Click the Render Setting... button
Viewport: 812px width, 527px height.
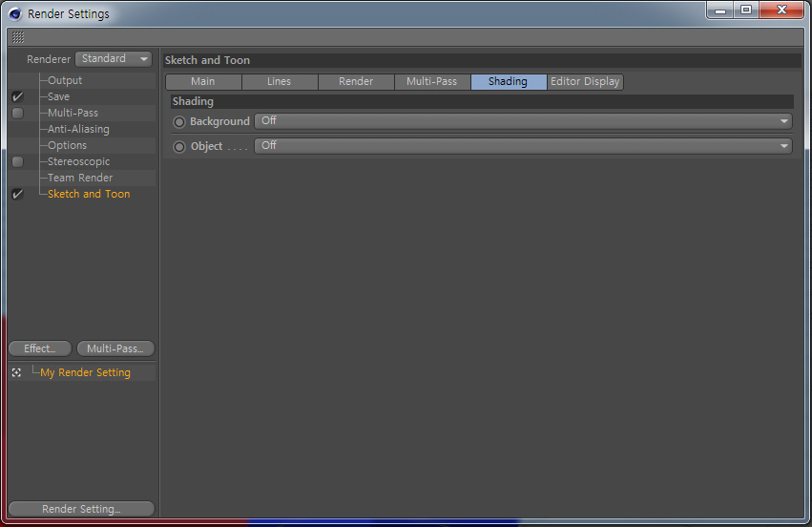[82, 509]
